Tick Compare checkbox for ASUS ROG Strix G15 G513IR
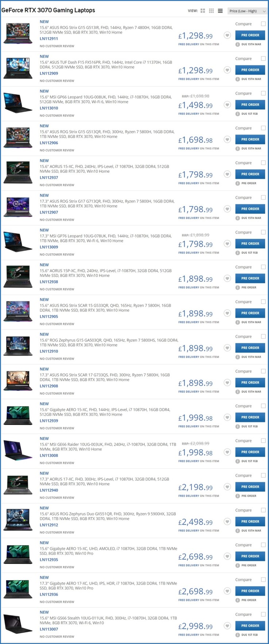This screenshot has height=644, width=269. 263,24
